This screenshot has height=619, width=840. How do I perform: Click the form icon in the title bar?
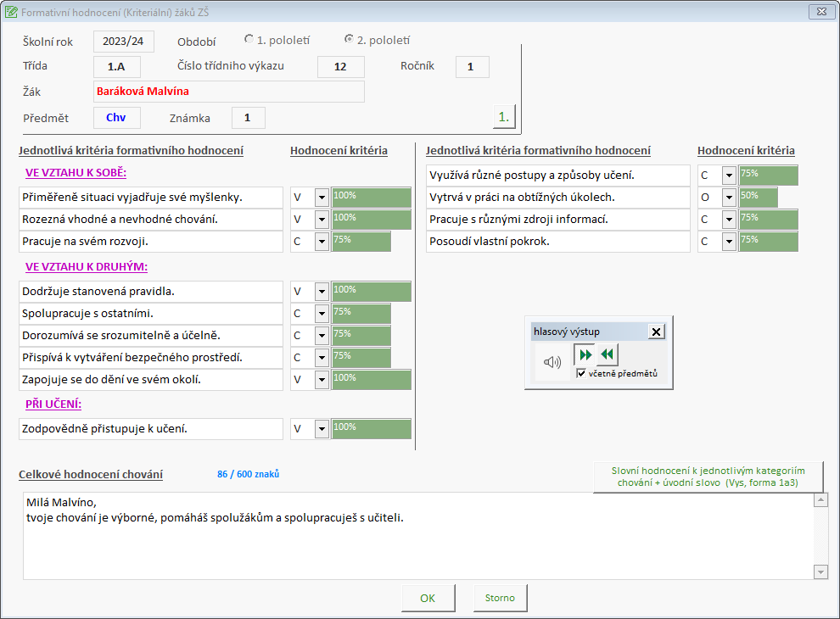coord(11,12)
